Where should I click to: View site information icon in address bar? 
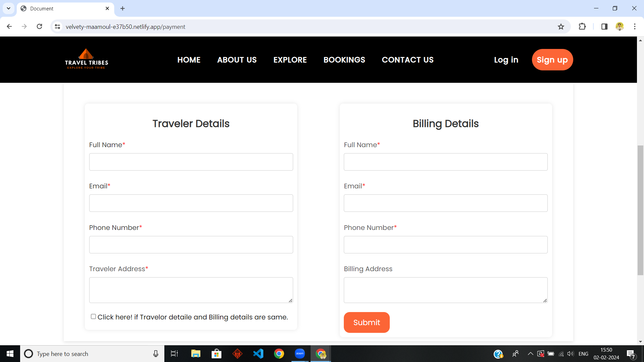pyautogui.click(x=57, y=26)
